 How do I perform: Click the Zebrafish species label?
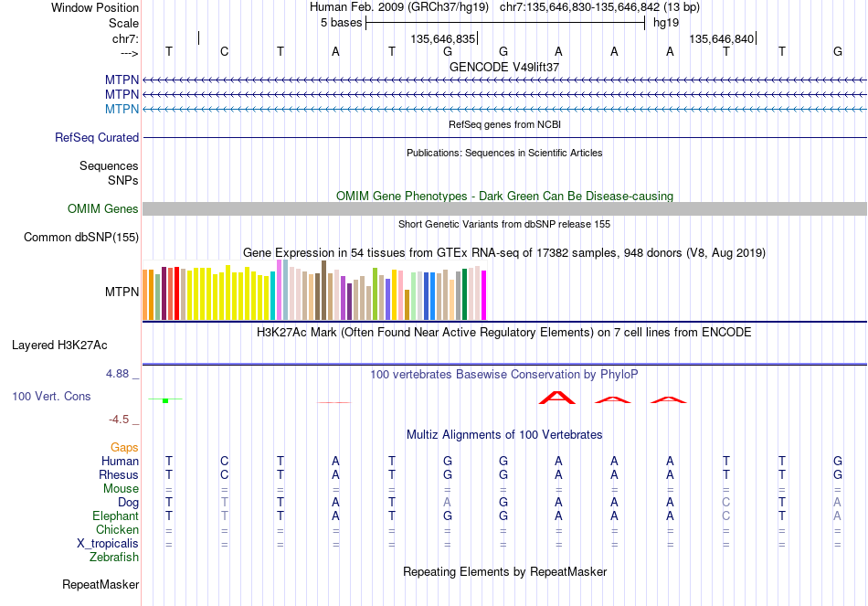[x=114, y=558]
